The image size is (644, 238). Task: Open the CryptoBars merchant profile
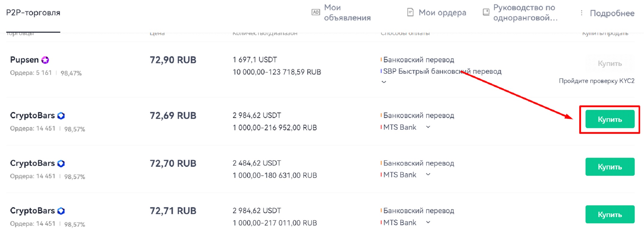[33, 115]
